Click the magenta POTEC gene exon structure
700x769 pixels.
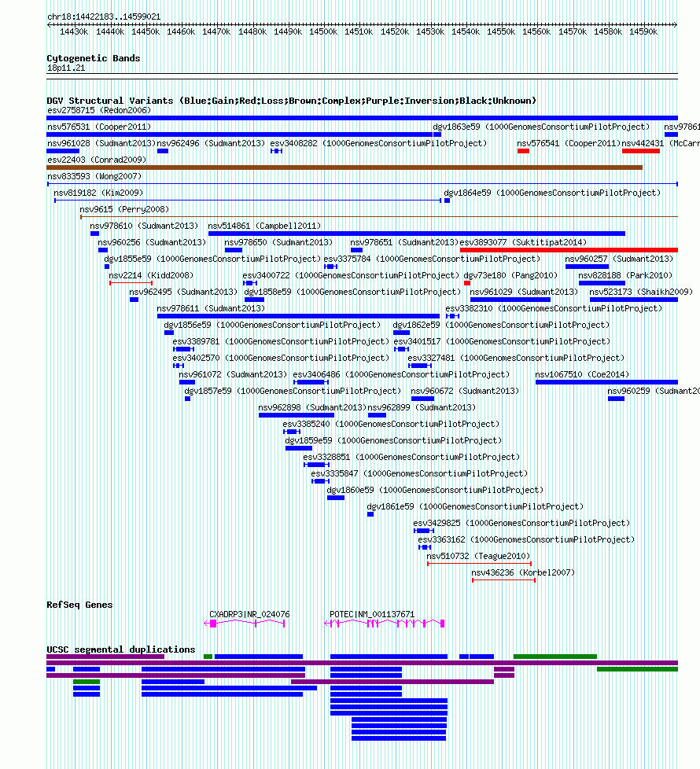tap(385, 624)
